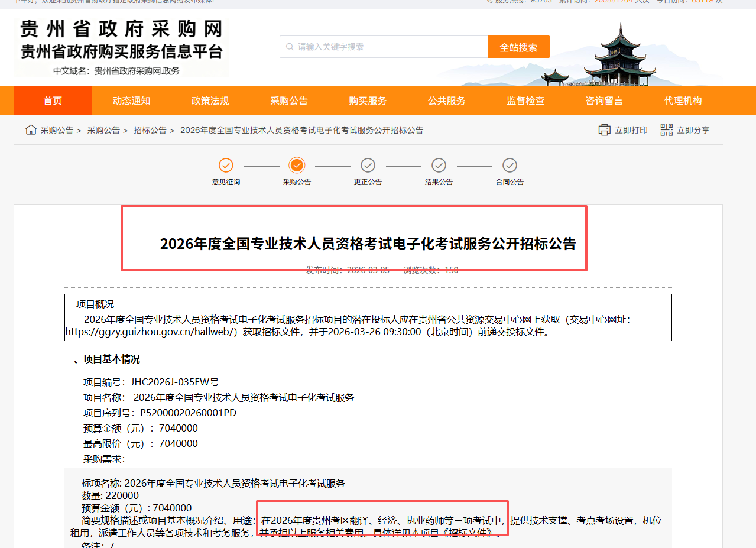Select the 更正公告 step circle
This screenshot has width=756, height=548.
368,166
